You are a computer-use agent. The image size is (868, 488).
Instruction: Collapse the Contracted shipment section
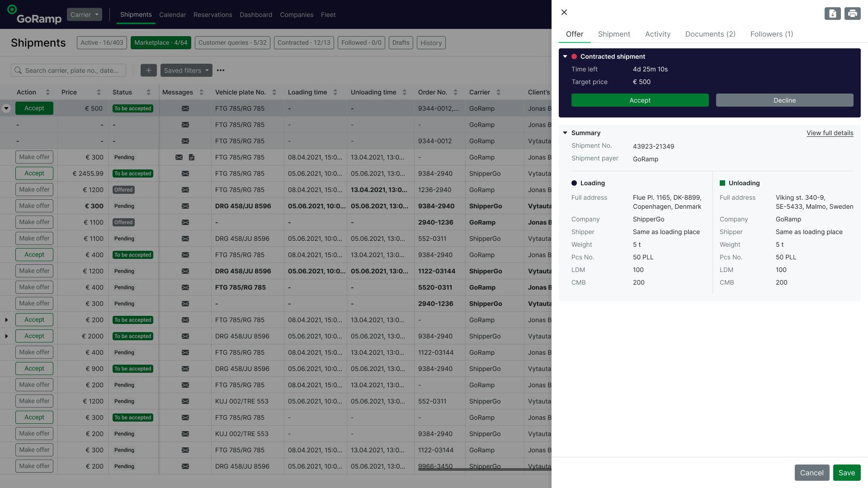(565, 56)
